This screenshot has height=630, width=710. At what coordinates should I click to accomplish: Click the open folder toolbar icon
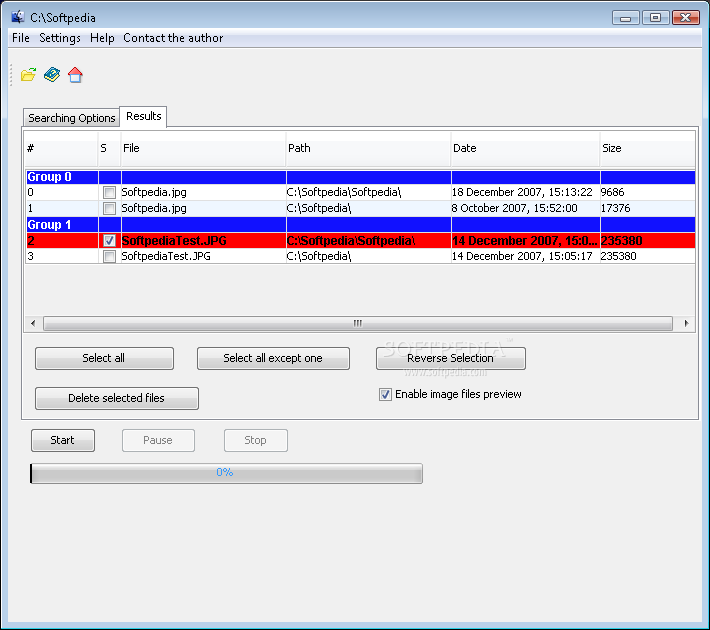(x=29, y=75)
